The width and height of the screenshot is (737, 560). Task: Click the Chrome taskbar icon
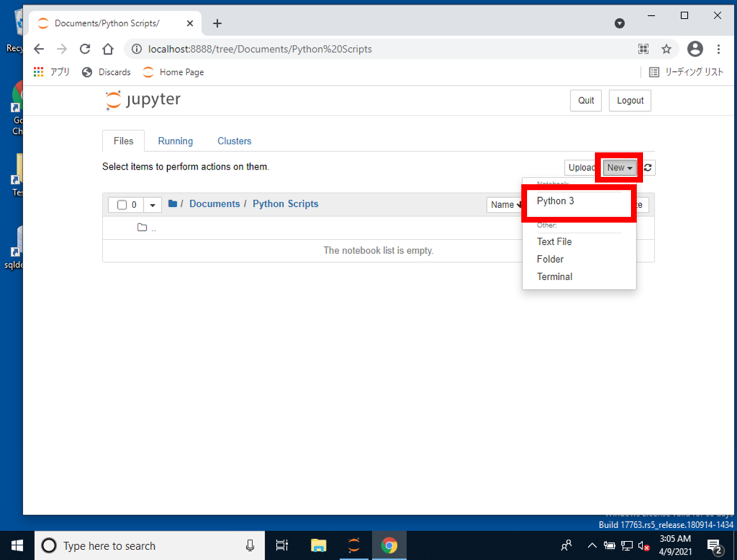point(389,545)
